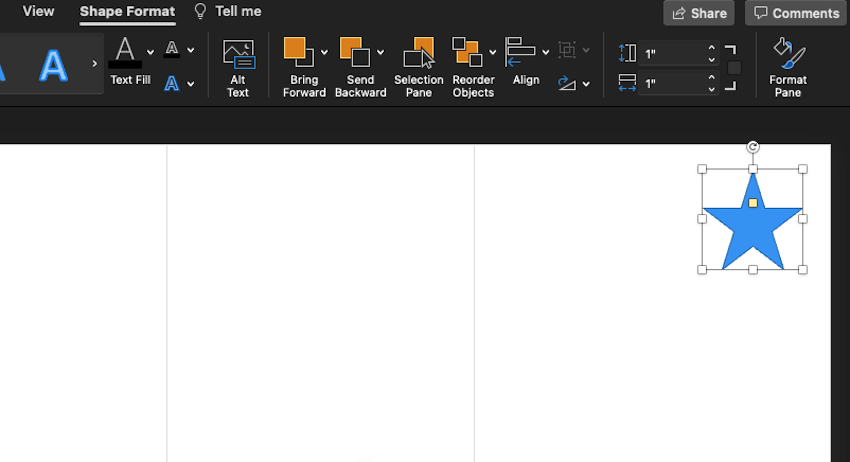Expand the WordArt styles gallery arrow

coord(95,64)
